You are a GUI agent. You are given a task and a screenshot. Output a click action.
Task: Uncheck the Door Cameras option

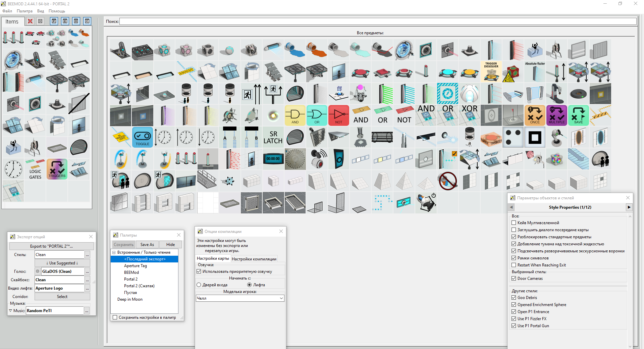pos(514,279)
